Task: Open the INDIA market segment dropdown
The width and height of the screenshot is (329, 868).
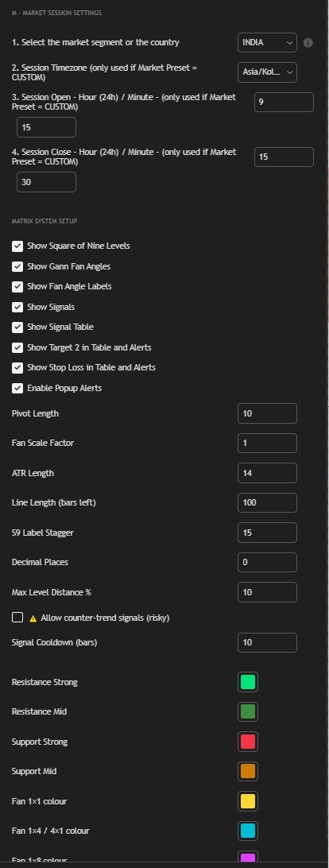Action: tap(268, 43)
